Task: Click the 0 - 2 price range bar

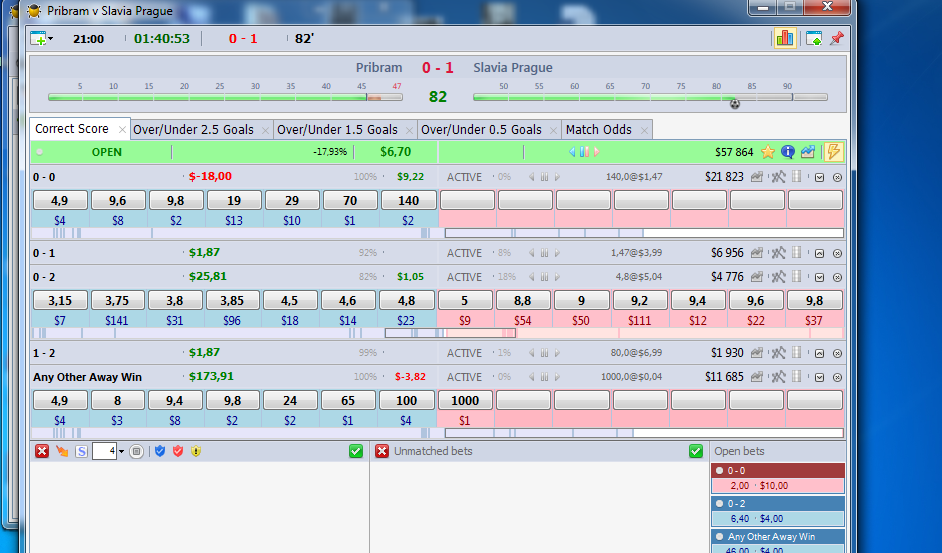Action: pos(437,333)
